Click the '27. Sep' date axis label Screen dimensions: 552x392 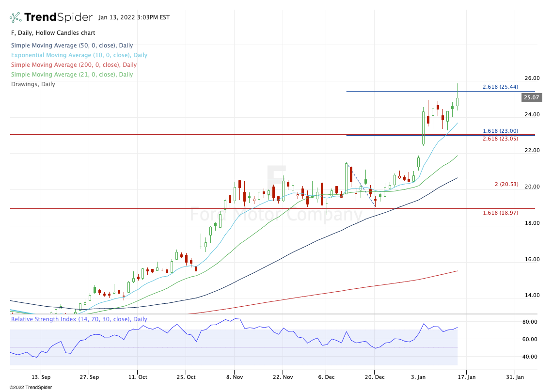pyautogui.click(x=89, y=377)
